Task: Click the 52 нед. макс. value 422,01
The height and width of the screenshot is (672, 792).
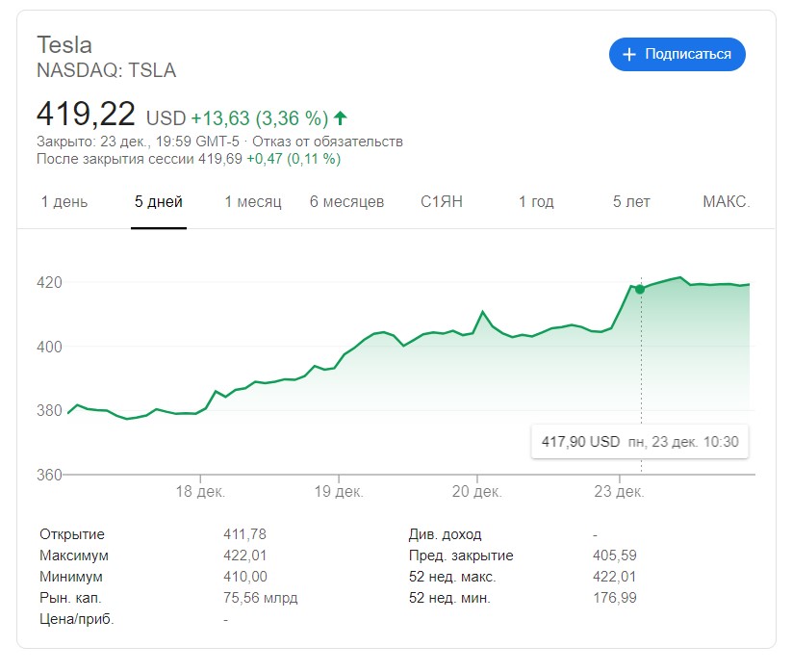Action: tap(614, 577)
